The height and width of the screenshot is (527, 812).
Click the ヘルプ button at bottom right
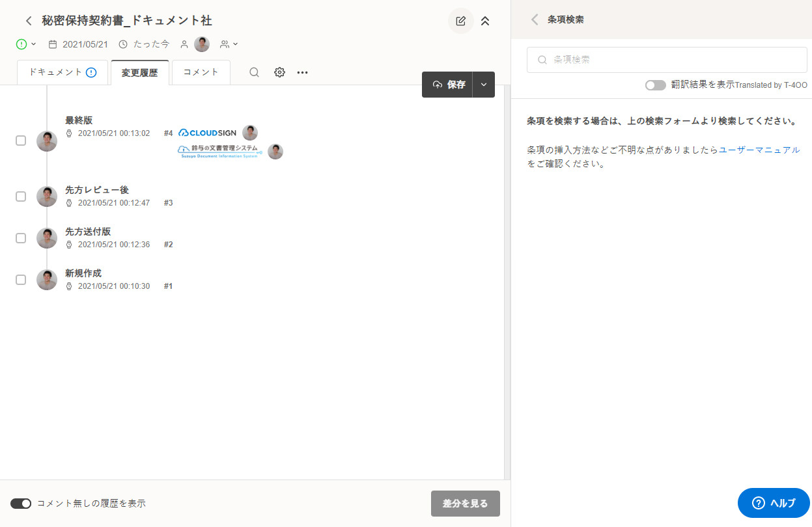[x=774, y=503]
